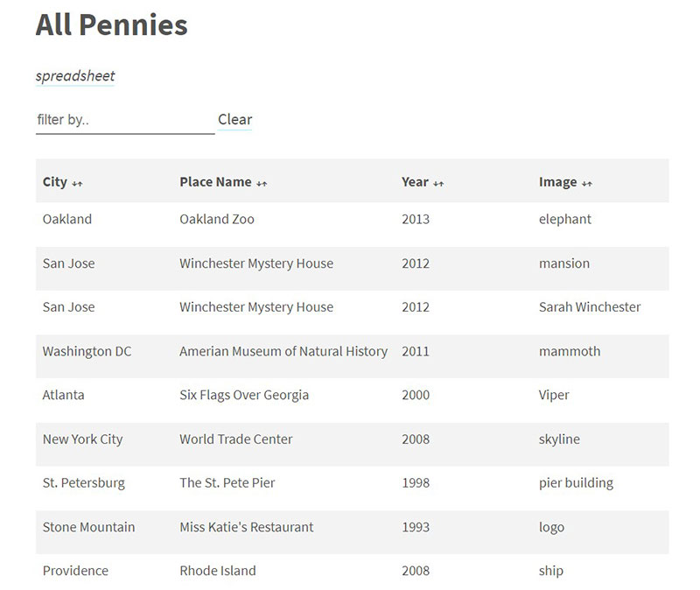
Task: Select the Oakland Zoo row
Action: point(216,219)
